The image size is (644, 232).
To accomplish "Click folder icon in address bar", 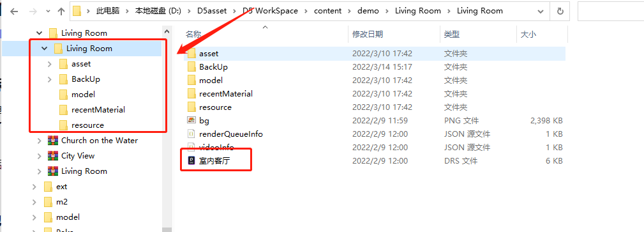I will coord(77,12).
